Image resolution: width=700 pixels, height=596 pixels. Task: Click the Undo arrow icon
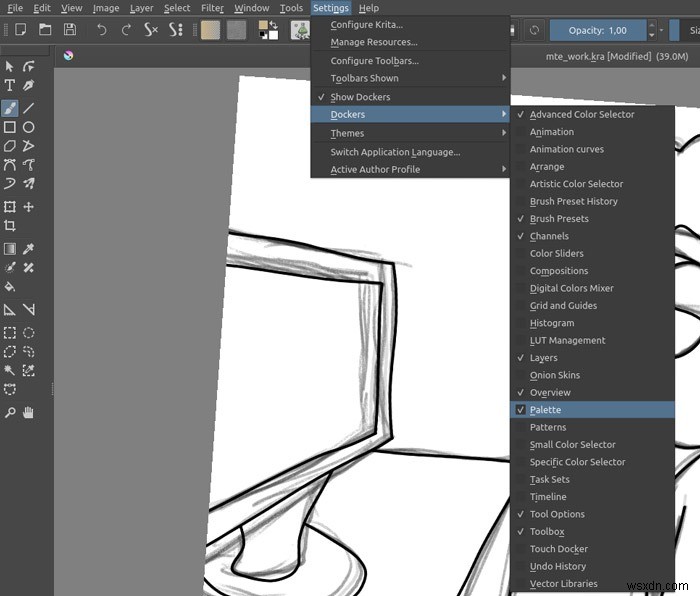tap(102, 30)
